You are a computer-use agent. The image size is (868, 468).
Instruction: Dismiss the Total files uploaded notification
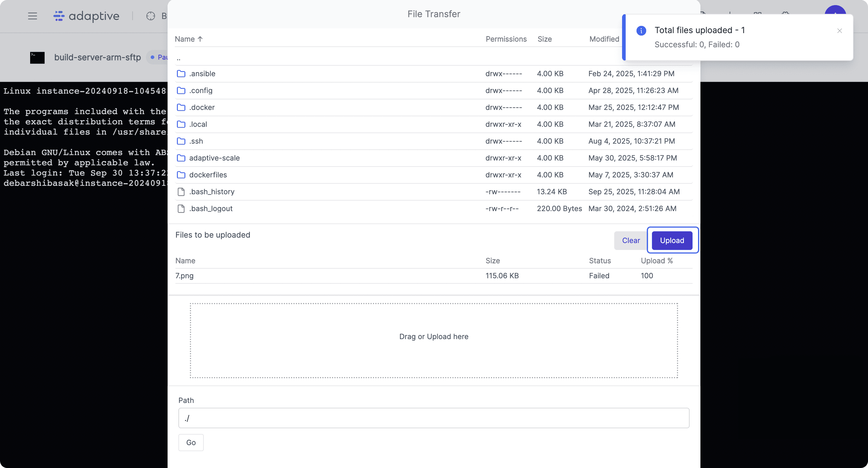[x=839, y=31]
